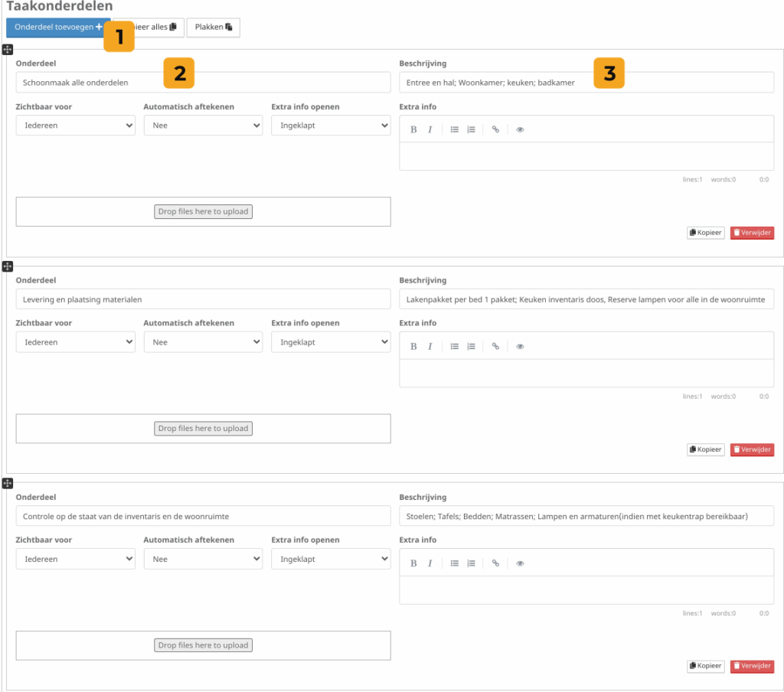Open 'Extra info openen' dropdown in first block
Viewport: 784px width, 692px height.
click(x=331, y=126)
